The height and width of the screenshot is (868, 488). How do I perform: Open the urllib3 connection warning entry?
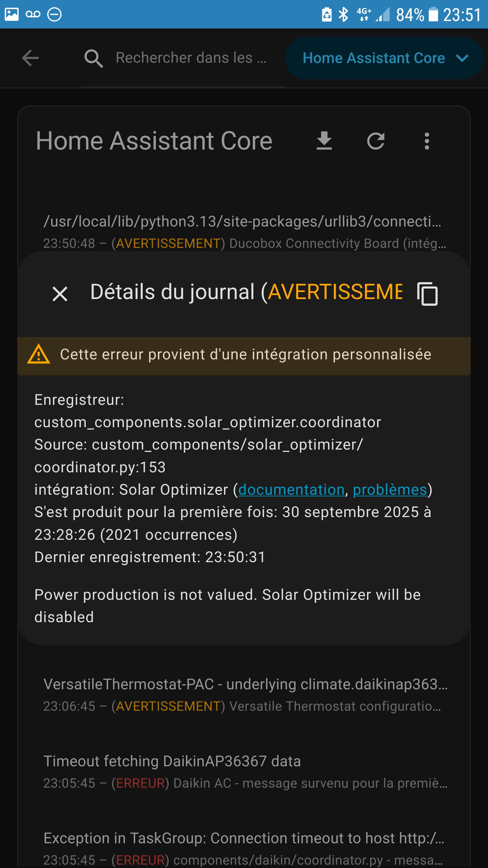(x=244, y=232)
